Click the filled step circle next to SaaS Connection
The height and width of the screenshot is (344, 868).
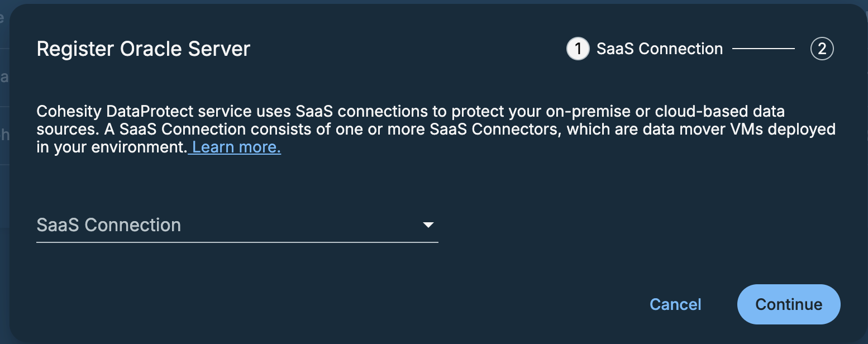click(x=578, y=49)
